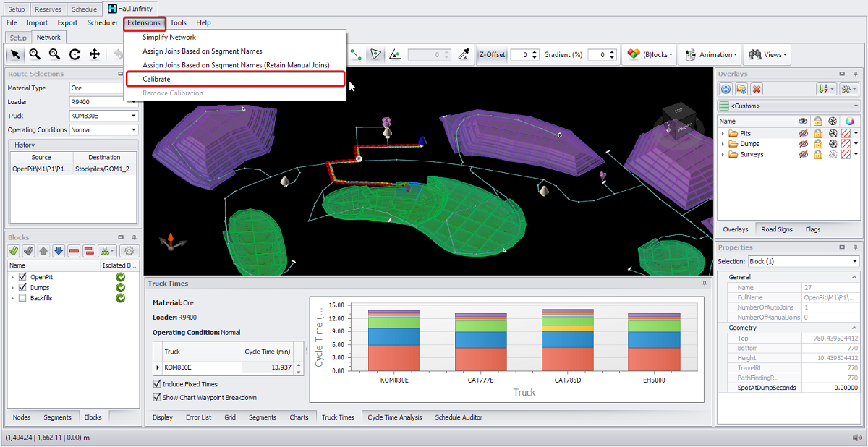Open the Truck dropdown showing KOM830E
This screenshot has width=868, height=447.
click(134, 116)
